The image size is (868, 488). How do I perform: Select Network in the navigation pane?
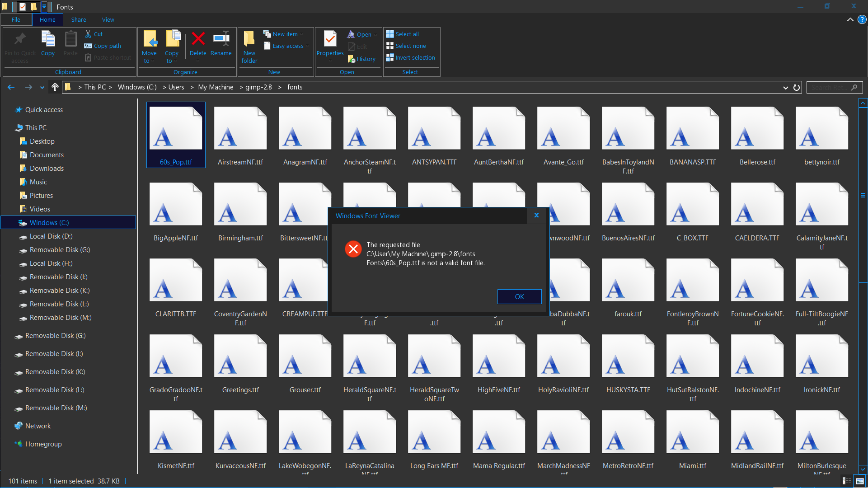(38, 426)
